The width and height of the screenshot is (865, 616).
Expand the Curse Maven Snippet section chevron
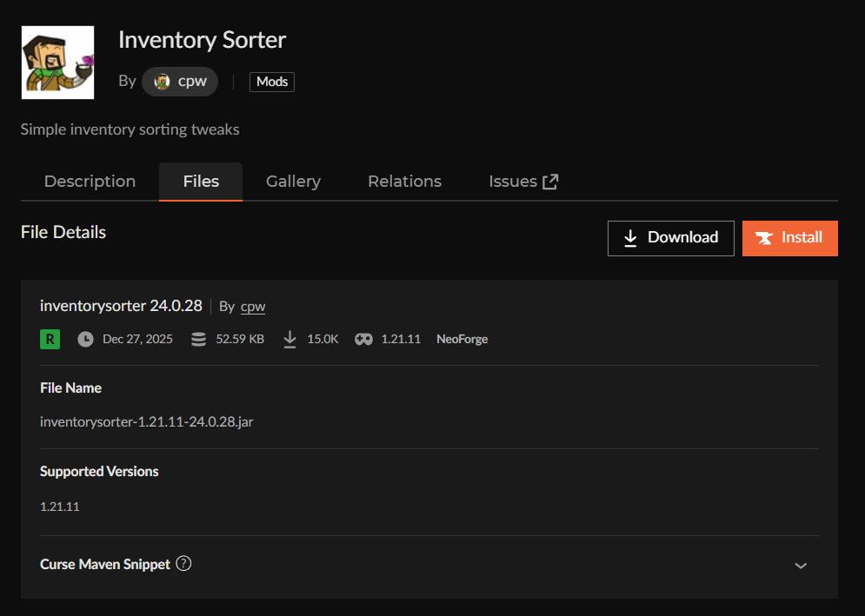(x=801, y=565)
